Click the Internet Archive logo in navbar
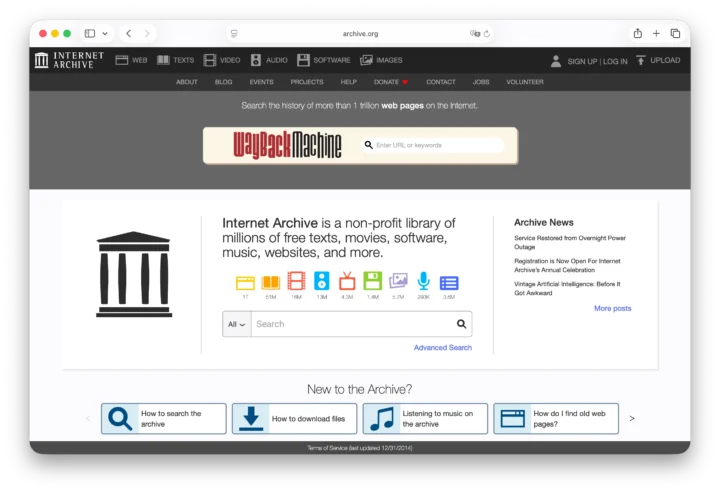The height and width of the screenshot is (493, 720). click(x=69, y=60)
